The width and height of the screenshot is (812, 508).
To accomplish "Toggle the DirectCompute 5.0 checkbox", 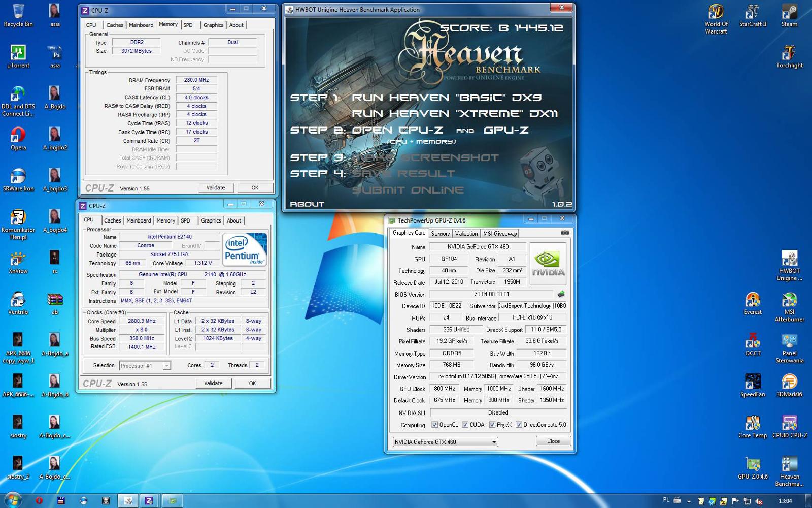I will coord(519,425).
